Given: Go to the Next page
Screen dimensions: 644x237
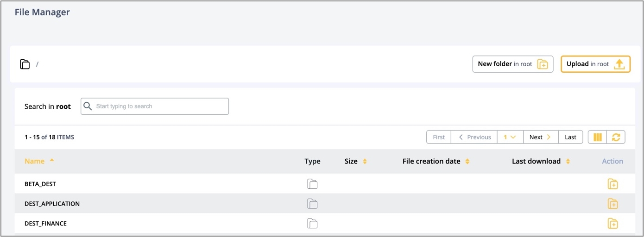Looking at the screenshot, I should (540, 137).
